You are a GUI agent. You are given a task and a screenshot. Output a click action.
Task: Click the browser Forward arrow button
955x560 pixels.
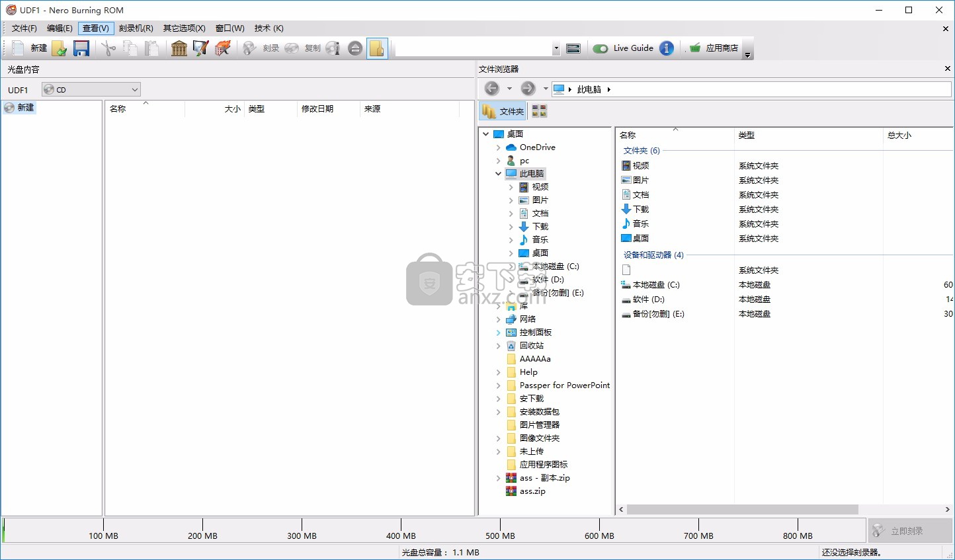(528, 89)
